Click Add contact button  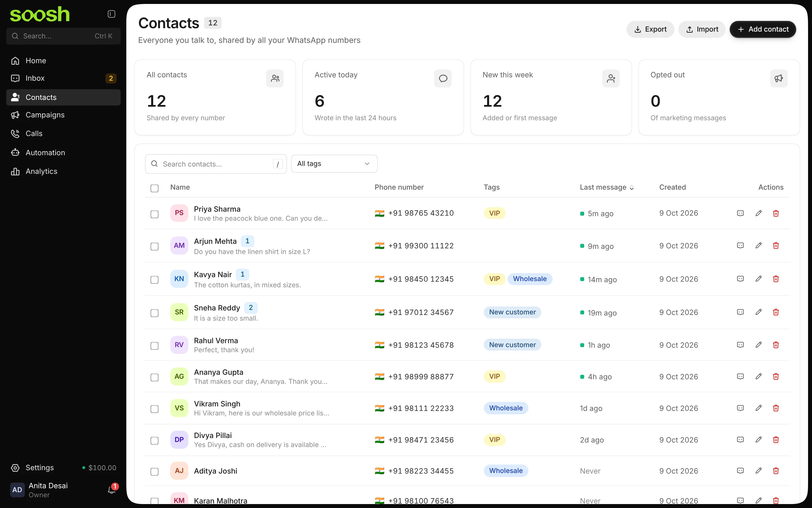click(x=763, y=29)
